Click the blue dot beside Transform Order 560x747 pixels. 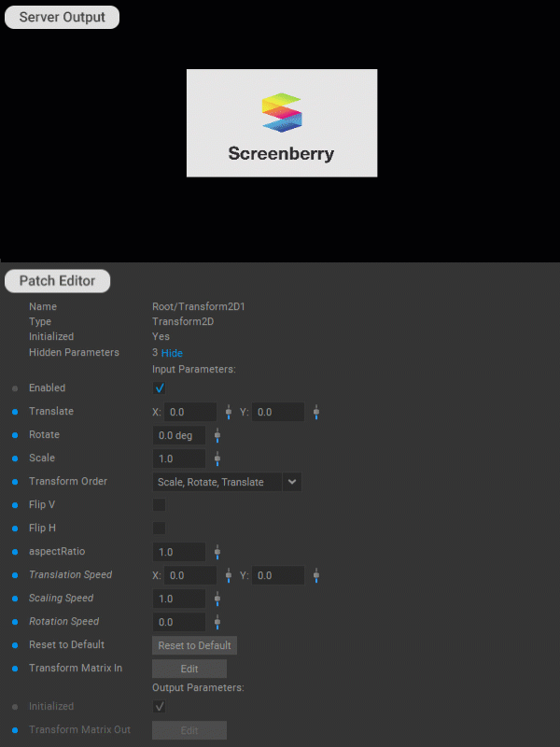pos(15,482)
